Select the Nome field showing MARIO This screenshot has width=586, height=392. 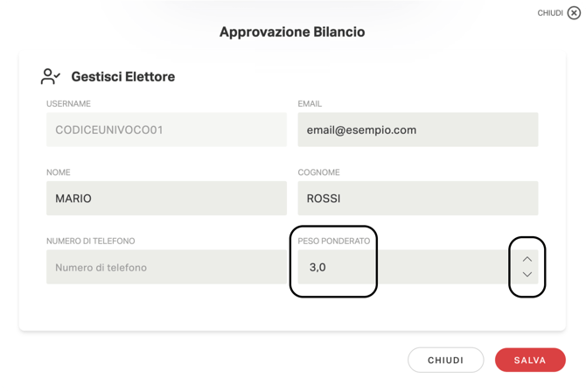[166, 199]
